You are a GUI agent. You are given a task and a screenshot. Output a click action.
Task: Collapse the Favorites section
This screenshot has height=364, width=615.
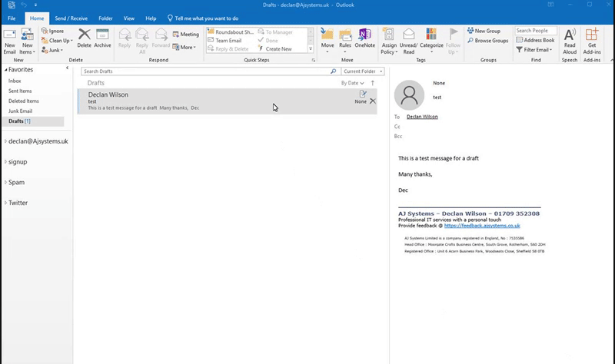6,70
